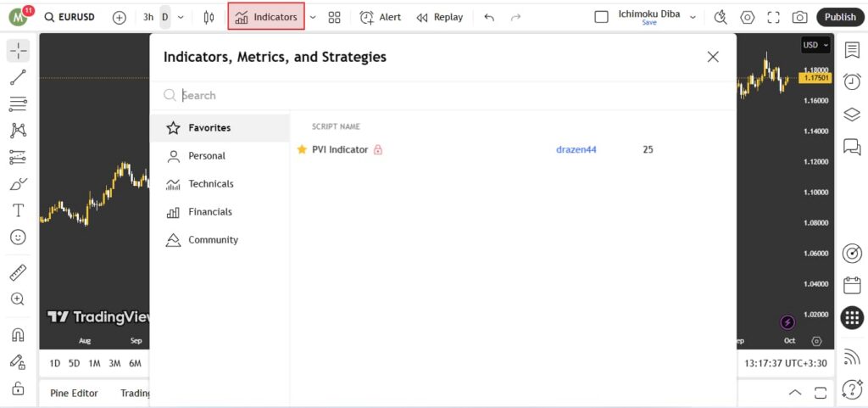Unfavorite PVI Indicator using star
Screen dimensions: 868x408
301,150
